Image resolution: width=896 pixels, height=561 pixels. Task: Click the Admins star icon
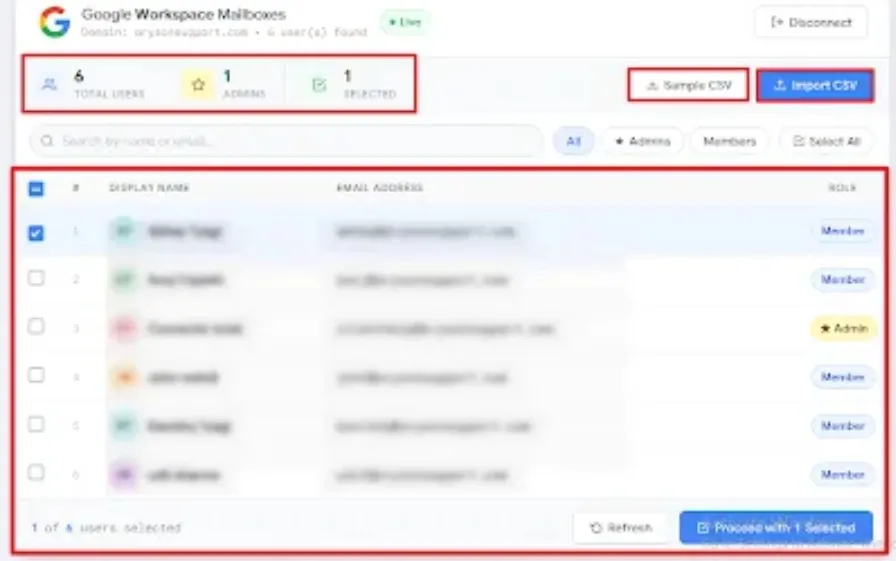(x=198, y=85)
